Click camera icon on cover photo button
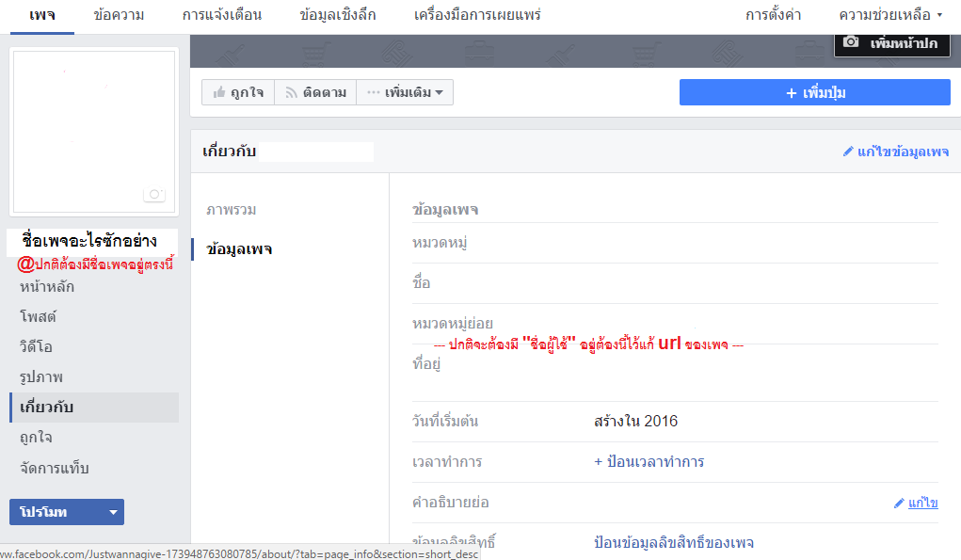Viewport: 961px width, 560px height. pyautogui.click(x=851, y=41)
